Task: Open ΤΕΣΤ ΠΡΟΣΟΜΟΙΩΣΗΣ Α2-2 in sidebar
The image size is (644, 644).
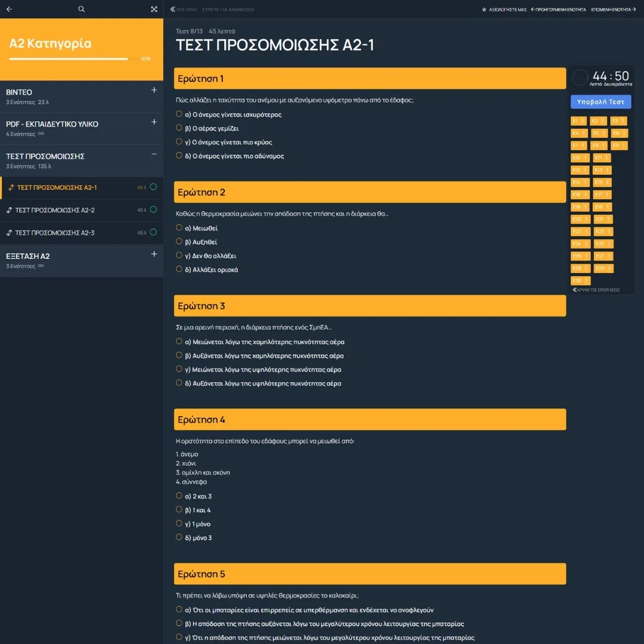Action: point(55,210)
